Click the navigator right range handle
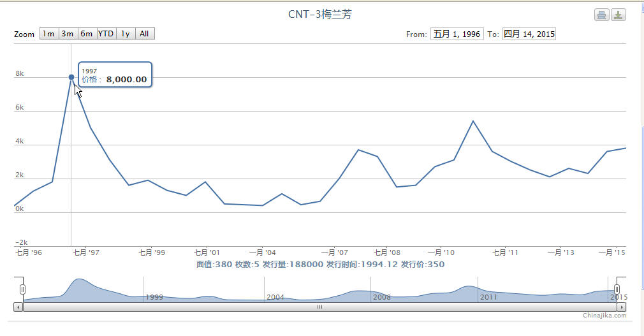Image resolution: width=644 pixels, height=336 pixels. [617, 289]
